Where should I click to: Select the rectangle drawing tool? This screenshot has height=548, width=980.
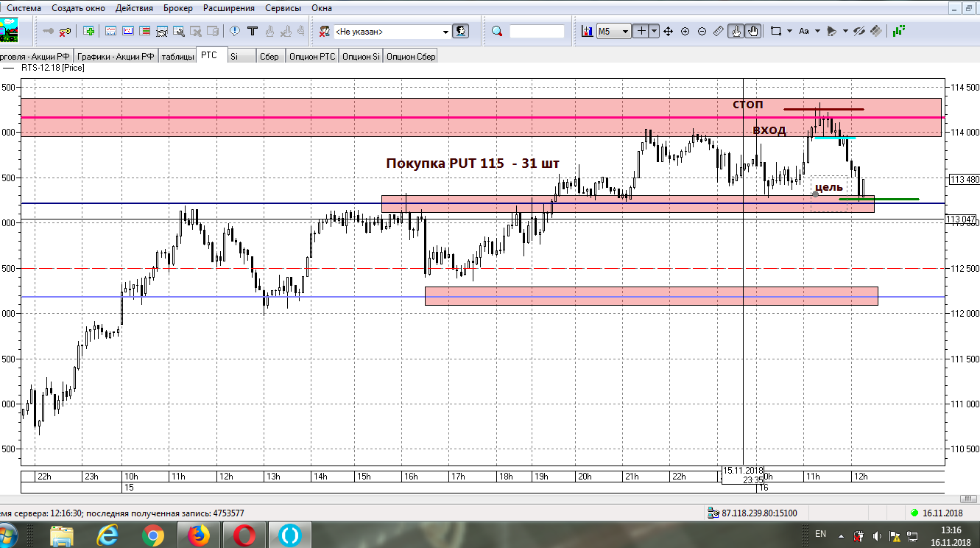point(775,32)
